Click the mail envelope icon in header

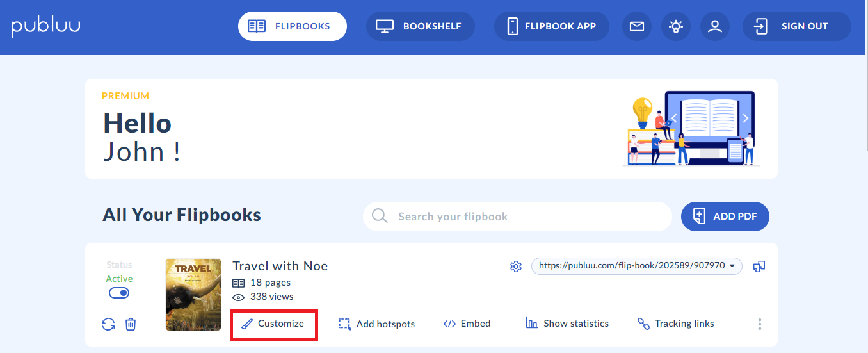(636, 26)
